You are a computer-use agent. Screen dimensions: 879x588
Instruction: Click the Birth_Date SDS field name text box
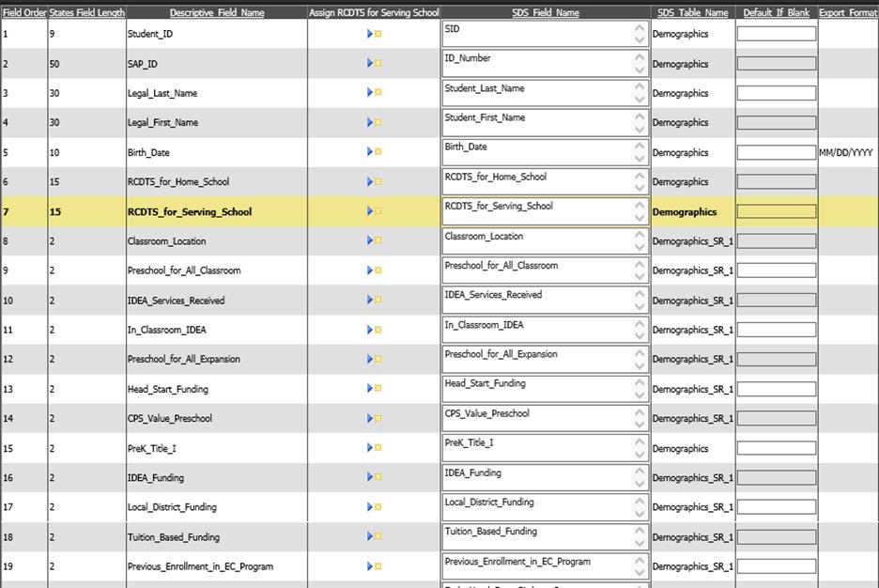coord(537,152)
